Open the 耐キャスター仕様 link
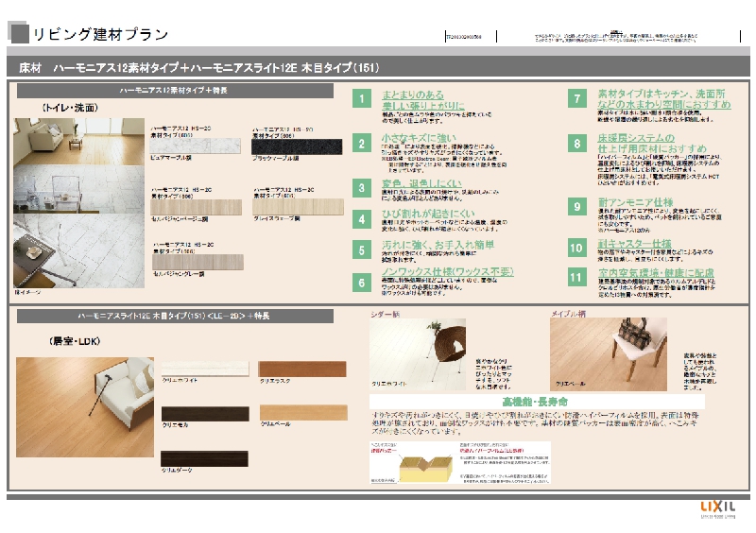756x533 pixels. pyautogui.click(x=634, y=244)
